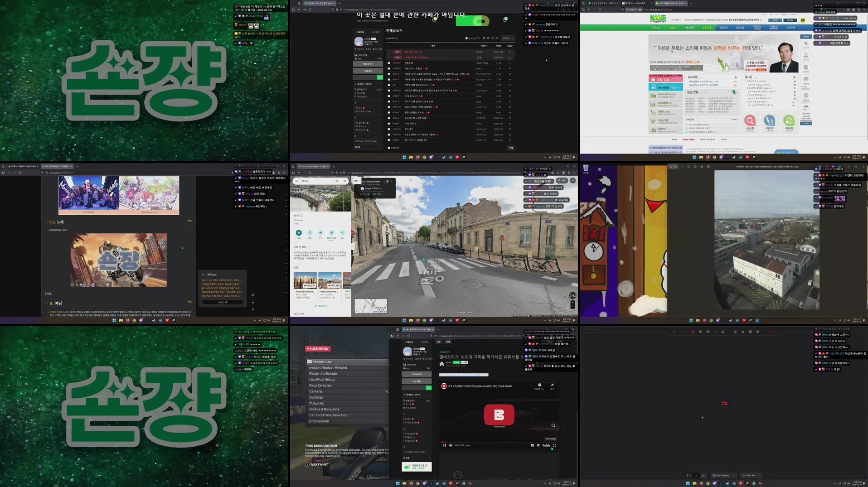
Task: Toggle the hide-notices checkbox above post list
Action: [x=466, y=38]
